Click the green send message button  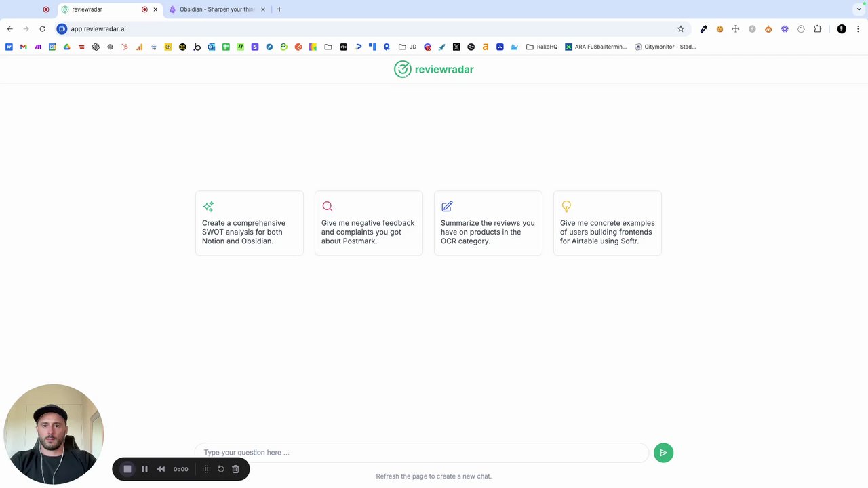[x=663, y=453]
